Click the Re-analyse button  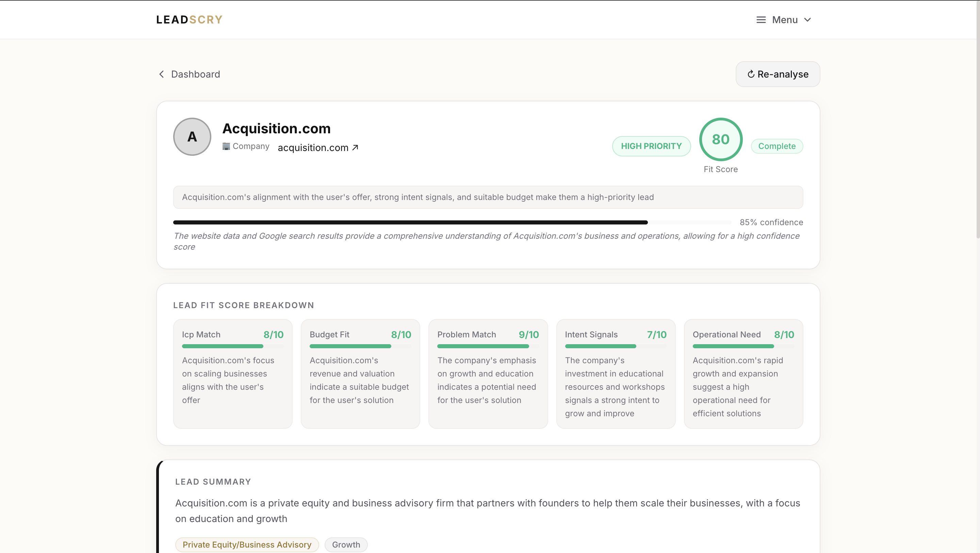click(x=778, y=74)
